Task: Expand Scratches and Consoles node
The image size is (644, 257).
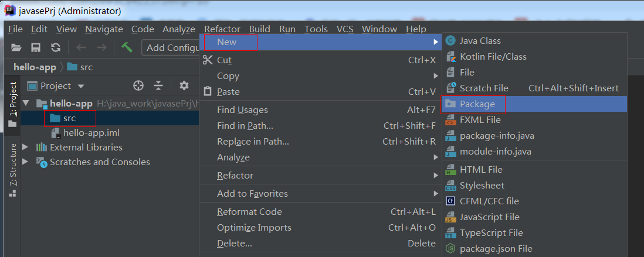Action: tap(25, 162)
